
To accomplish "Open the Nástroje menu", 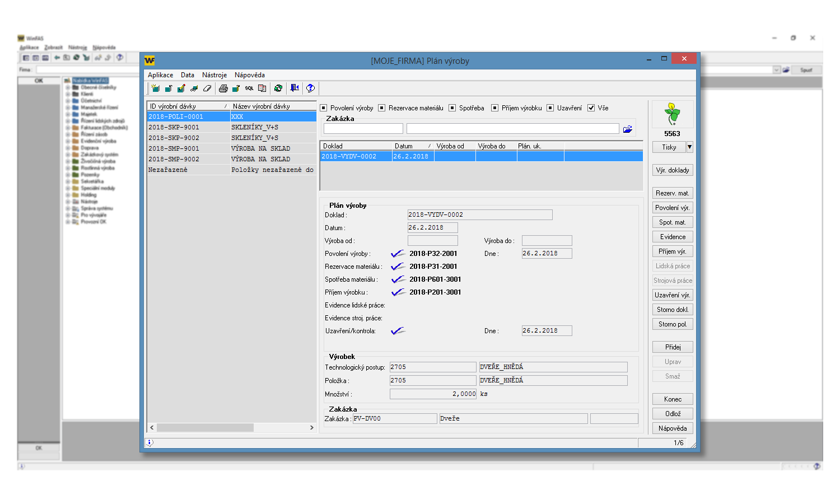I will coord(214,75).
